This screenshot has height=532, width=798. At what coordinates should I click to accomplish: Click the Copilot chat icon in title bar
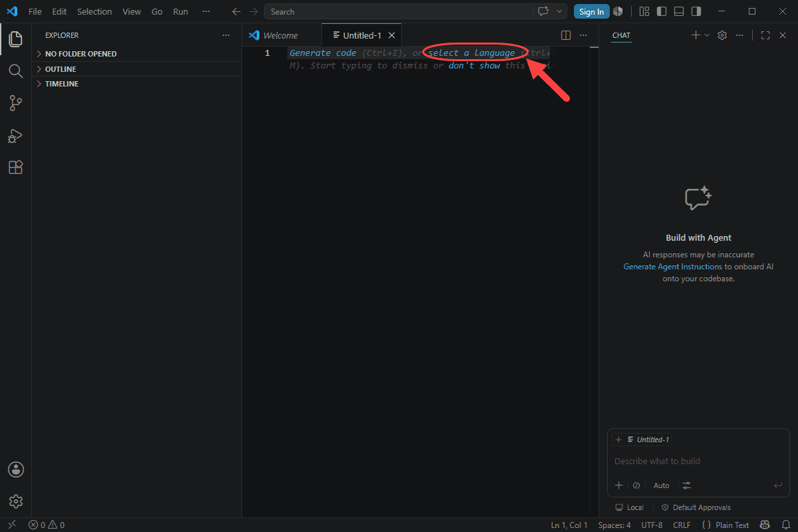tap(543, 11)
